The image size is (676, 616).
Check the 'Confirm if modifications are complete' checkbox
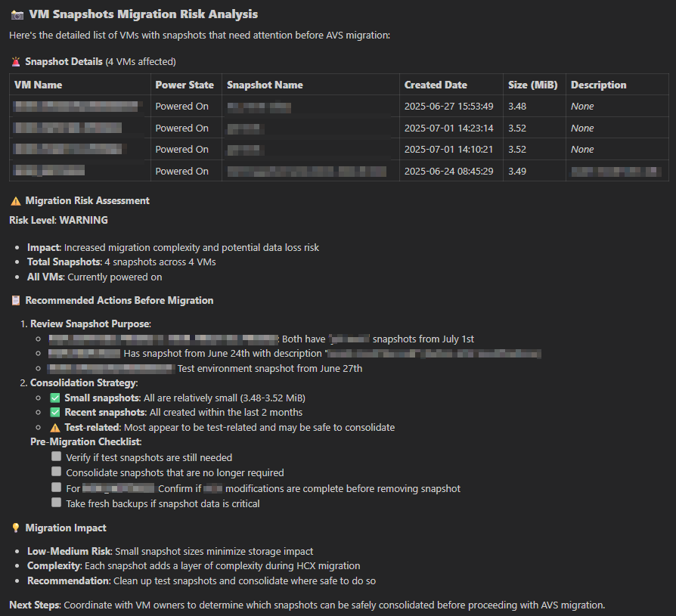[56, 488]
